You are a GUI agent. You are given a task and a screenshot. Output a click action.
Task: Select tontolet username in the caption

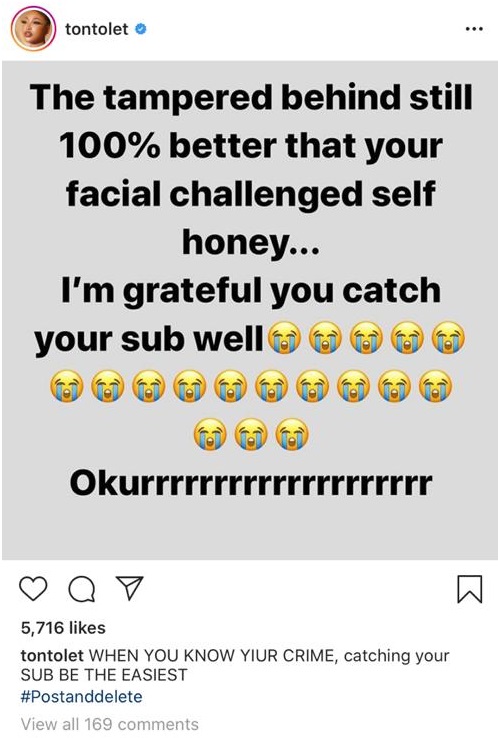52,655
